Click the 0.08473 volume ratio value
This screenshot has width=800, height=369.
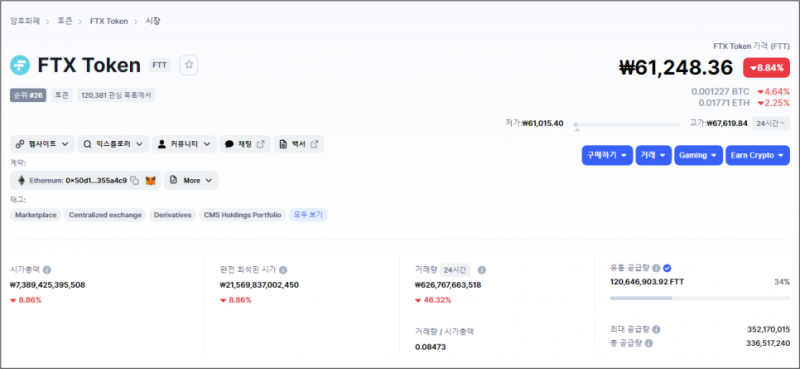click(430, 347)
